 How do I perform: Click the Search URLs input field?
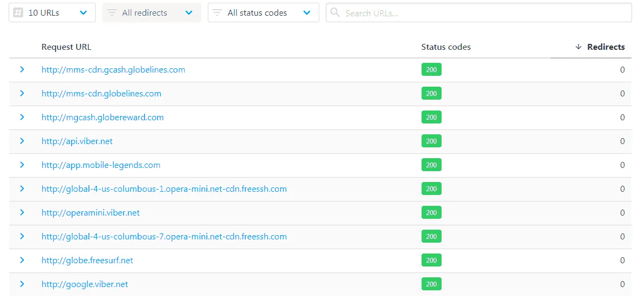(479, 13)
